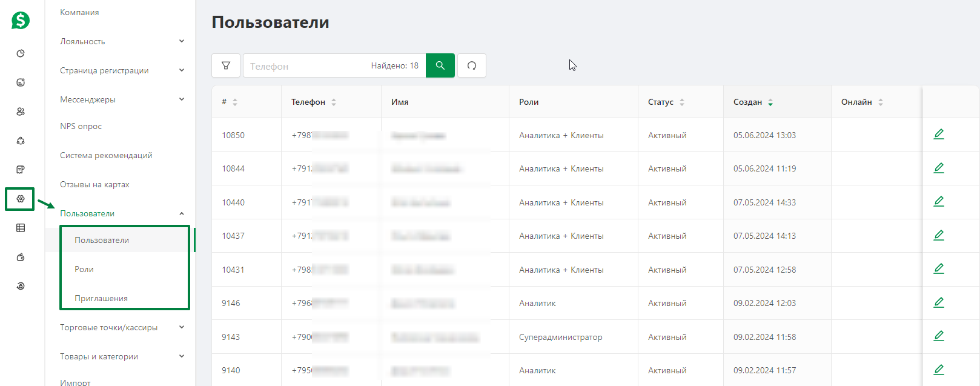The height and width of the screenshot is (386, 980).
Task: Sort table by # column arrows
Action: tap(235, 102)
